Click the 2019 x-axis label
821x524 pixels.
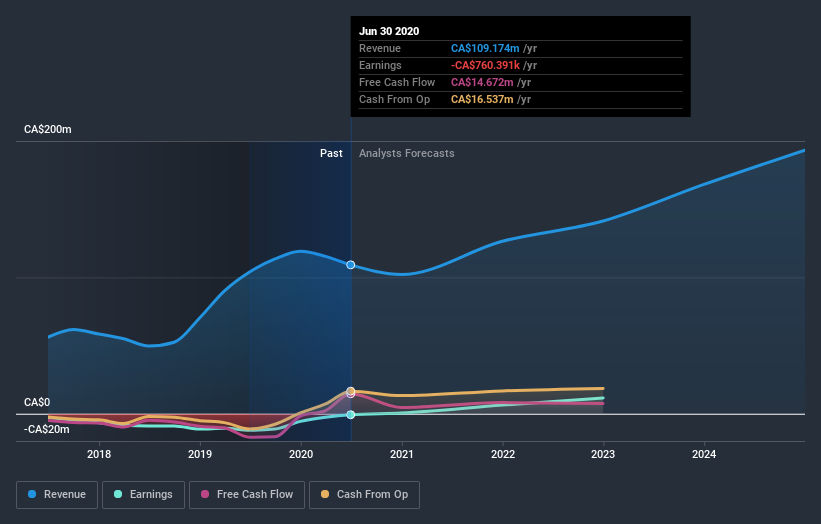(200, 454)
